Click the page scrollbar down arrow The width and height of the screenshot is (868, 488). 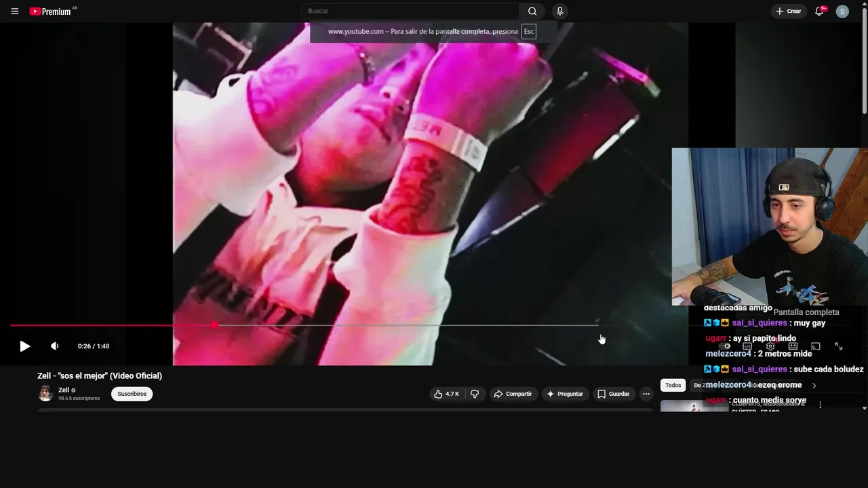point(864,408)
